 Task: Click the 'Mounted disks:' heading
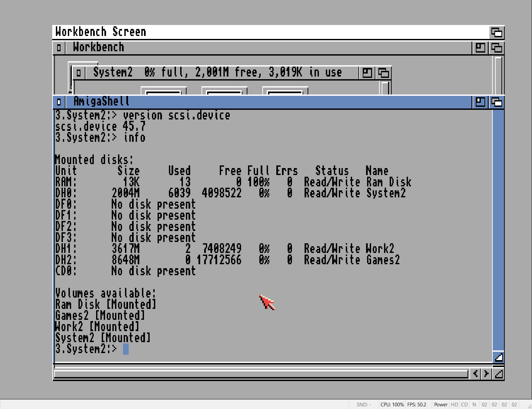pos(94,160)
